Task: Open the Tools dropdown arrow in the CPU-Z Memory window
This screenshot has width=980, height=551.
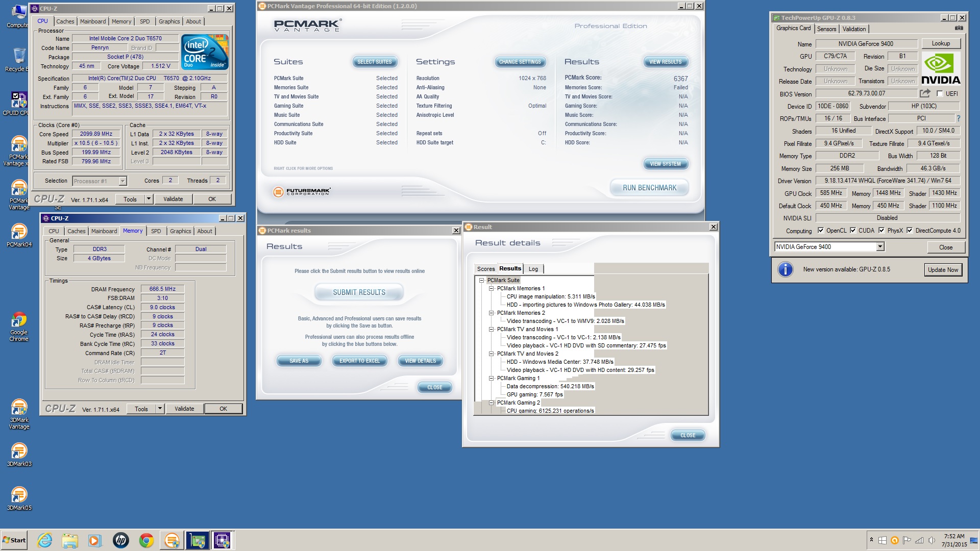Action: pos(160,409)
